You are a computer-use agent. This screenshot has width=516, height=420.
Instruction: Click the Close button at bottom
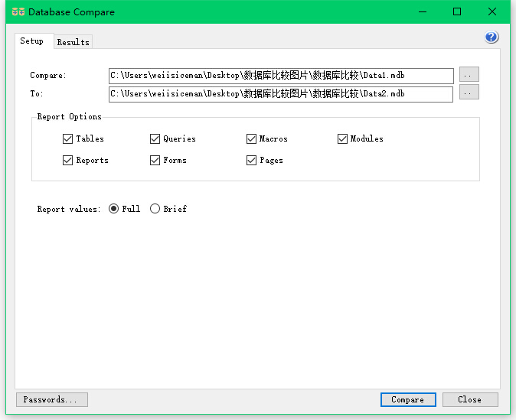pyautogui.click(x=470, y=399)
